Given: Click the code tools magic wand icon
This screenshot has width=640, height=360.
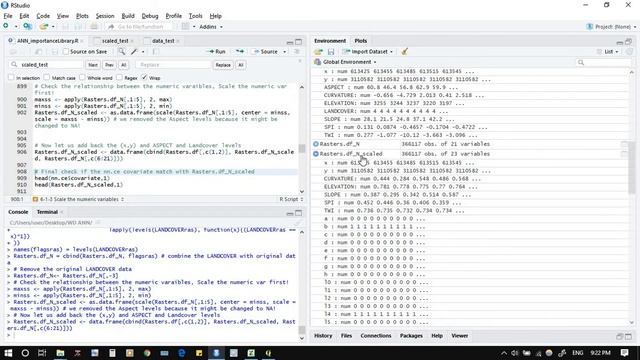Looking at the screenshot, I should point(134,51).
